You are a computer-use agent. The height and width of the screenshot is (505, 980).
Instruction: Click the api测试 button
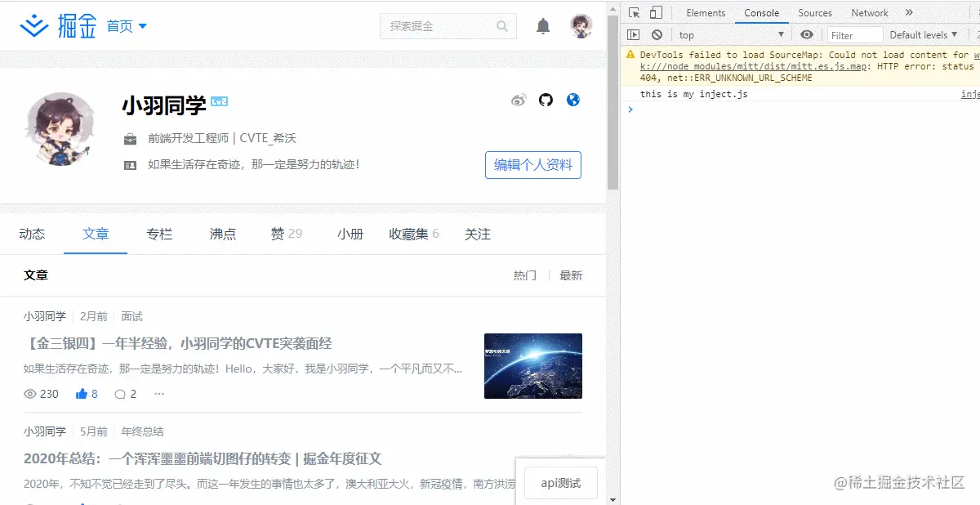coord(561,483)
